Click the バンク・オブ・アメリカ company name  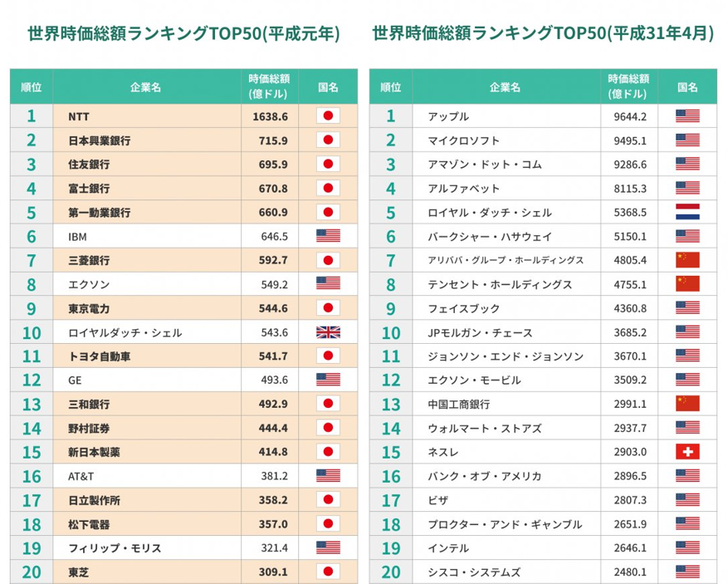[485, 476]
